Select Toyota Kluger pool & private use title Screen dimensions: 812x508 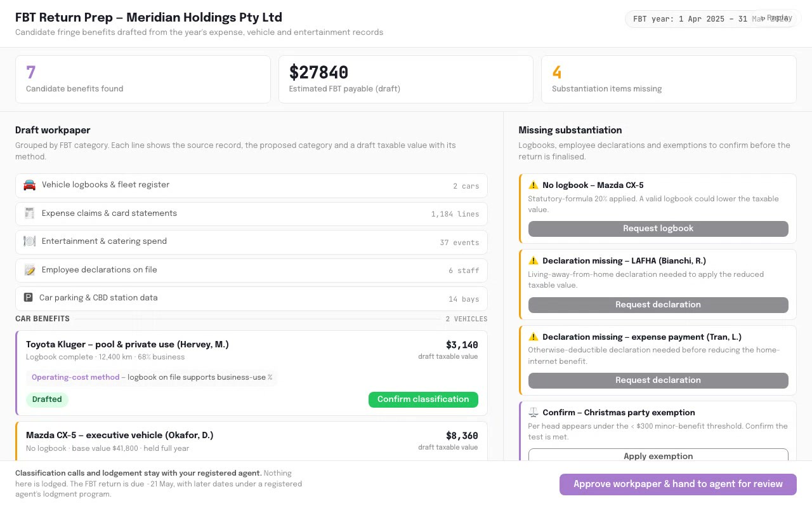pyautogui.click(x=128, y=345)
